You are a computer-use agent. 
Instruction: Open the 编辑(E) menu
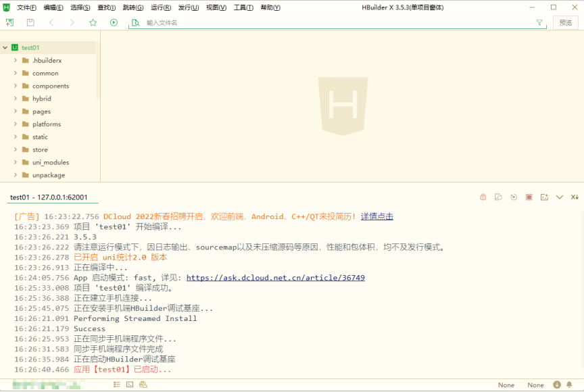coord(53,7)
